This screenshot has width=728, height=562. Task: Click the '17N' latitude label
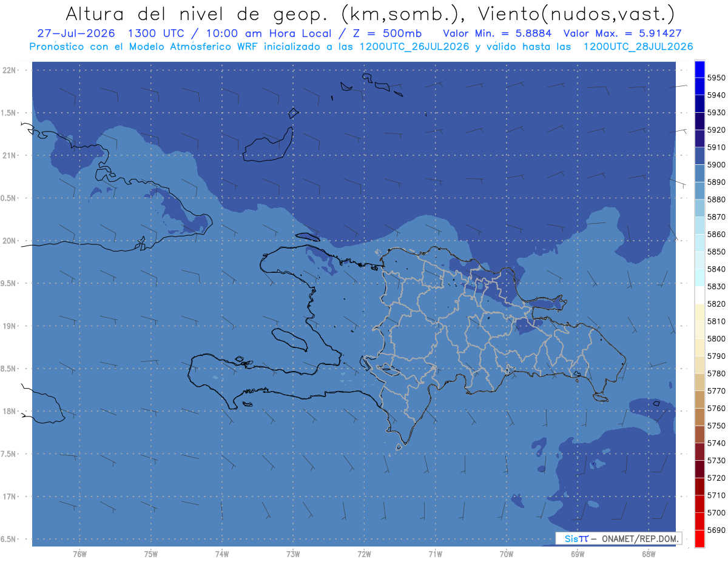click(x=10, y=497)
